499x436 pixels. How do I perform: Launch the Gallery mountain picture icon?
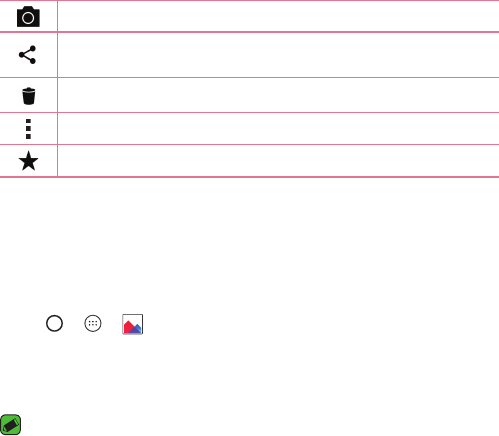coord(133,324)
